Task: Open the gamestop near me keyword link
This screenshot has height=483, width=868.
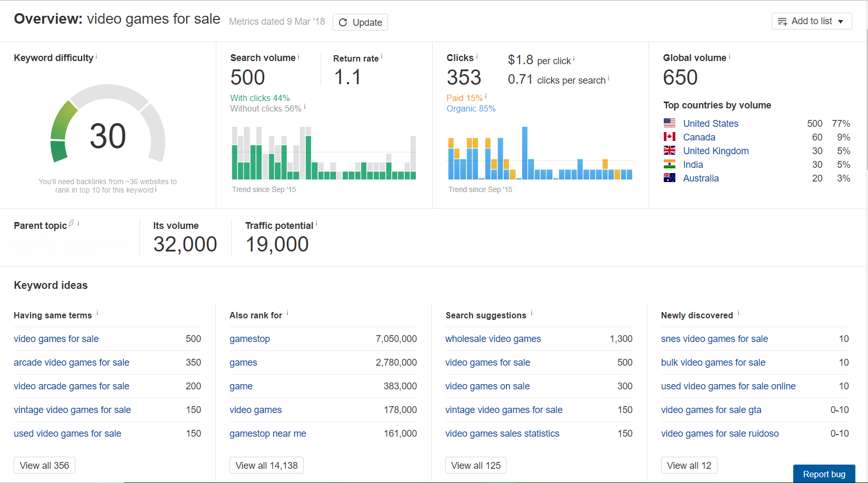Action: click(x=268, y=434)
